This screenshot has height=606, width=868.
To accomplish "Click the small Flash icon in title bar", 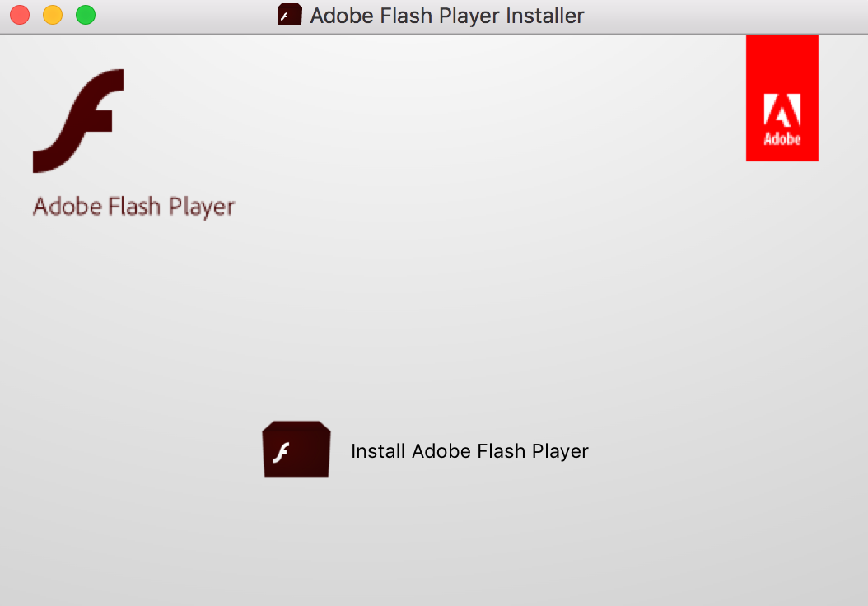I will tap(290, 15).
